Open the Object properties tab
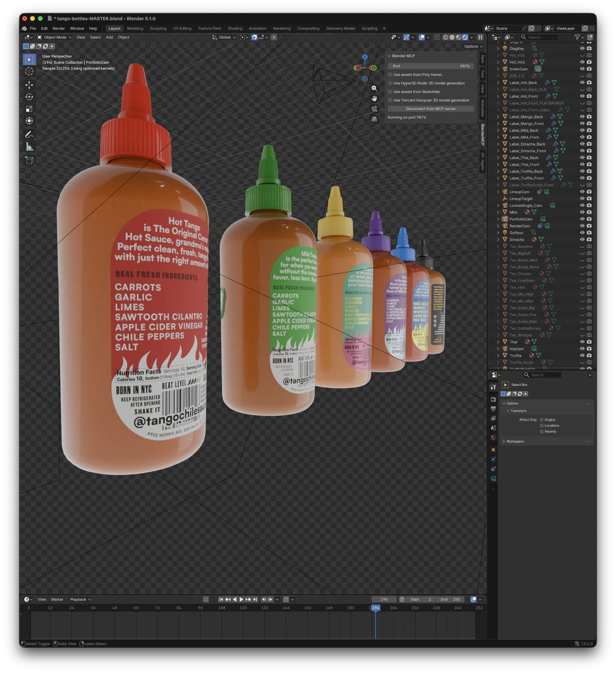This screenshot has width=616, height=673. [493, 450]
